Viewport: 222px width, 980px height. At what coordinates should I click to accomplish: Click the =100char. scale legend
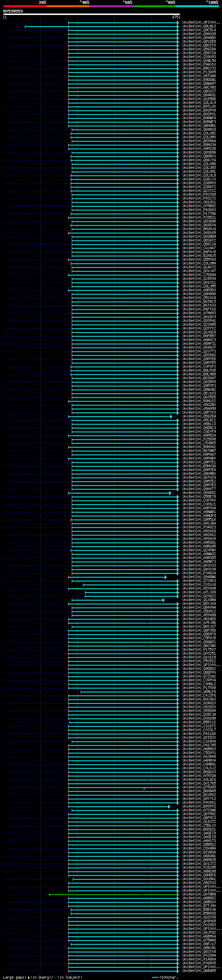pos(165,977)
